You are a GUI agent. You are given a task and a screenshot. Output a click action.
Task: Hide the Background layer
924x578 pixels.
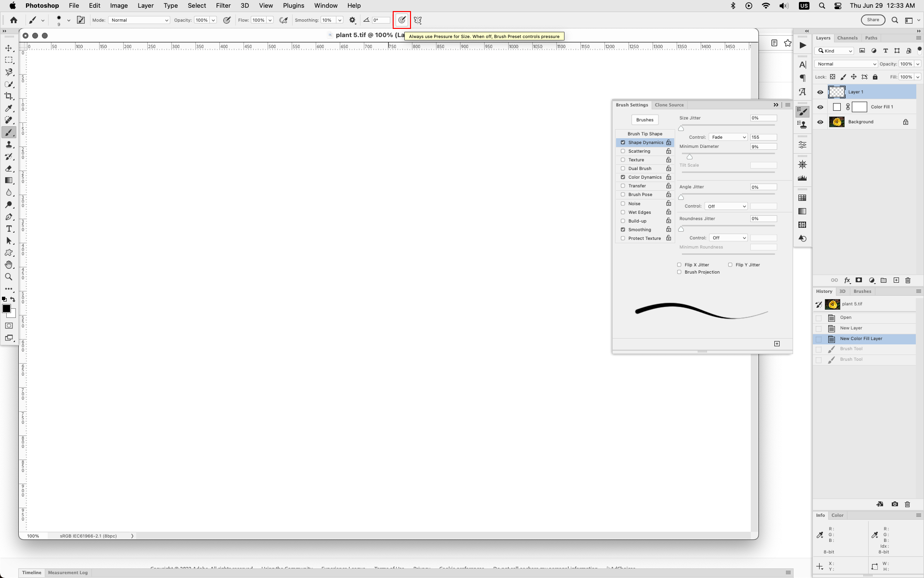[x=820, y=121]
